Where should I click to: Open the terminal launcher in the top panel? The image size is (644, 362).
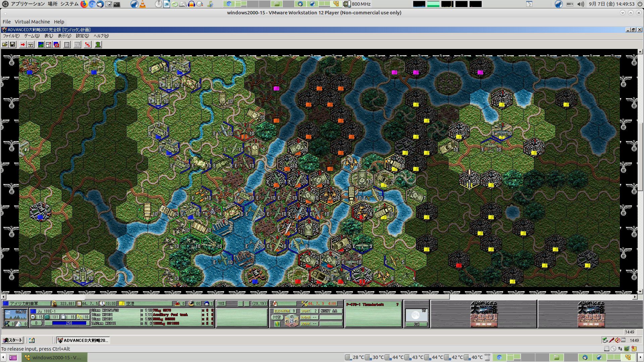point(117,4)
